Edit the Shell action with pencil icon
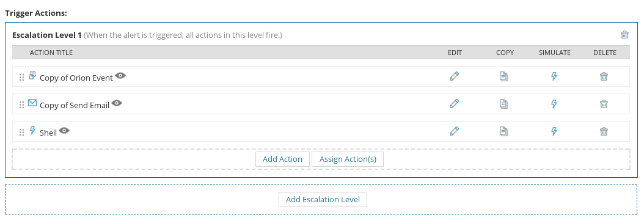Image resolution: width=644 pixels, height=223 pixels. [454, 131]
